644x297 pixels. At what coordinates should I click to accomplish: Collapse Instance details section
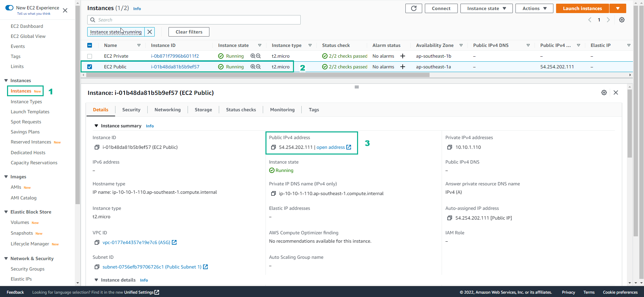(96, 280)
